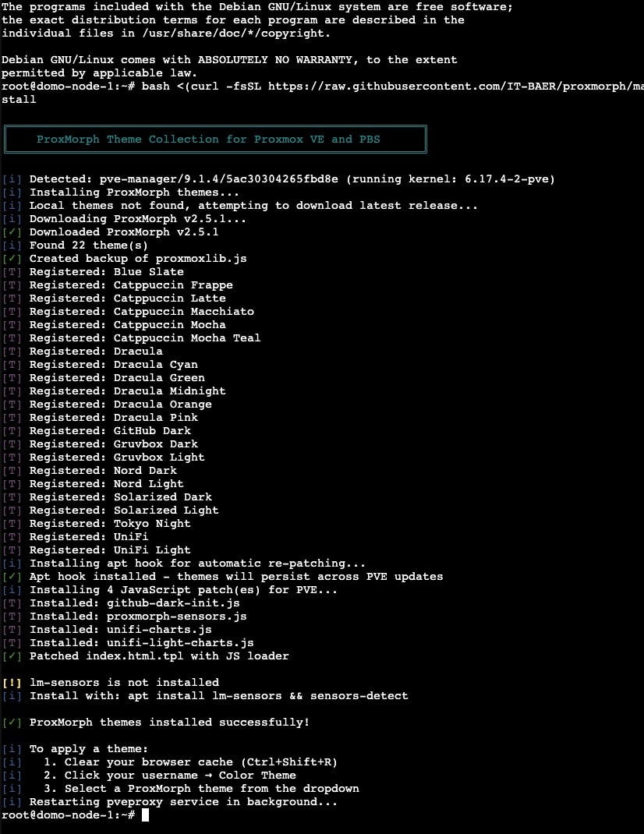Click the green checkmark beside Downloaded ProxMorph v2.5.1
Viewport: 644px width, 834px height.
(x=12, y=231)
